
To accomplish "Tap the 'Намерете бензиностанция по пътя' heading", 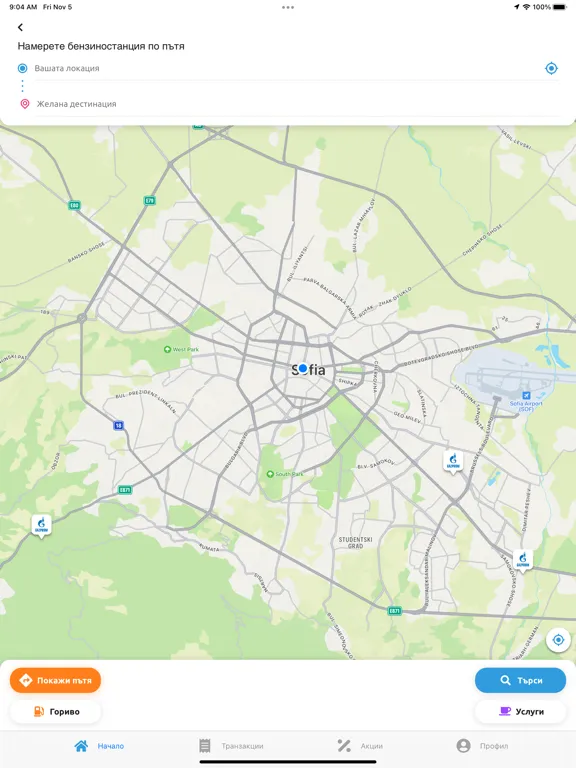I will point(101,46).
